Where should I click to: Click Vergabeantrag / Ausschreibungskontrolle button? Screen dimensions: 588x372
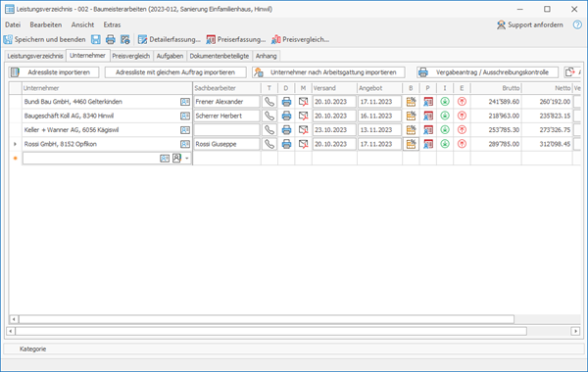[487, 72]
